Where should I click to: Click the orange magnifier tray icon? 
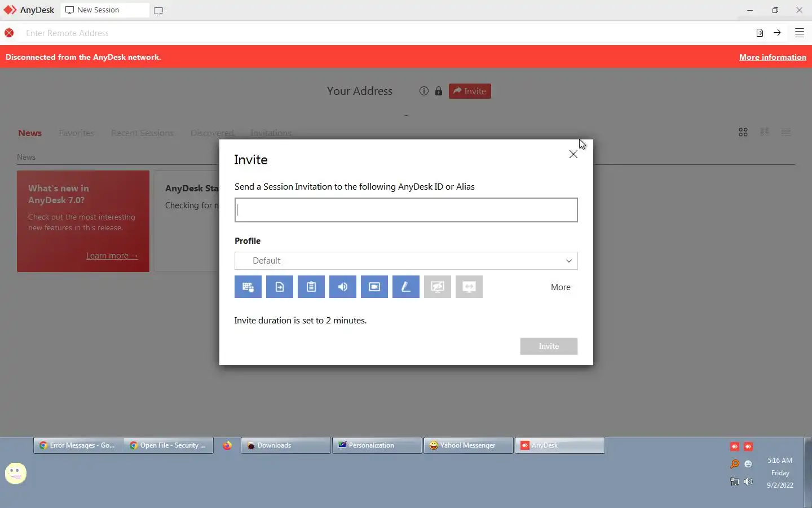tap(735, 464)
